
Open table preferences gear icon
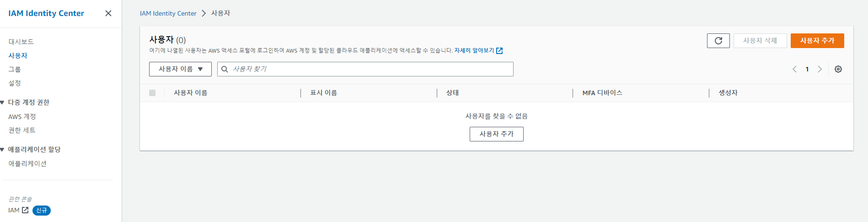click(x=838, y=69)
